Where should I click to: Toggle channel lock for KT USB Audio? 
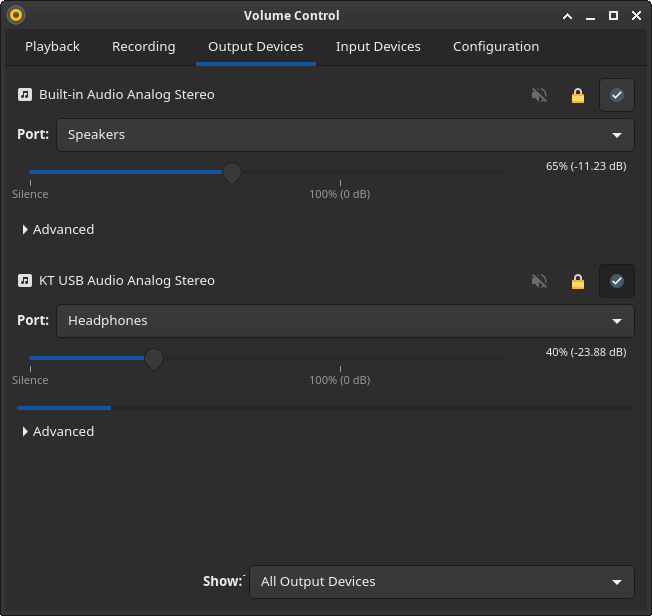coord(577,281)
